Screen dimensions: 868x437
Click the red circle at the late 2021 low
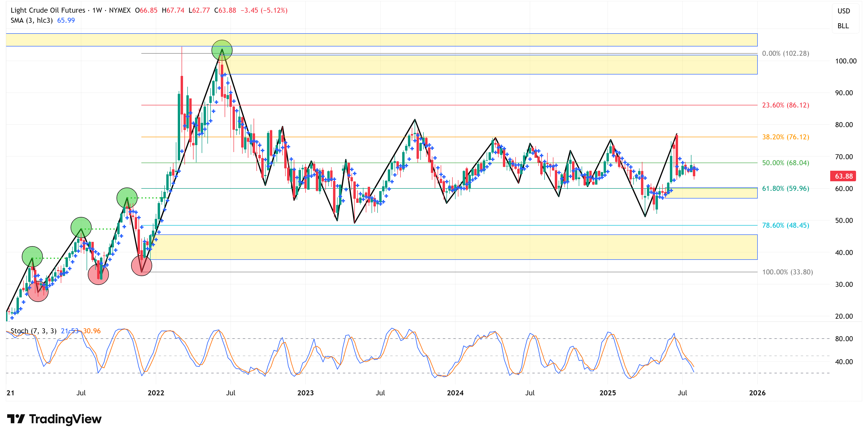pos(142,266)
